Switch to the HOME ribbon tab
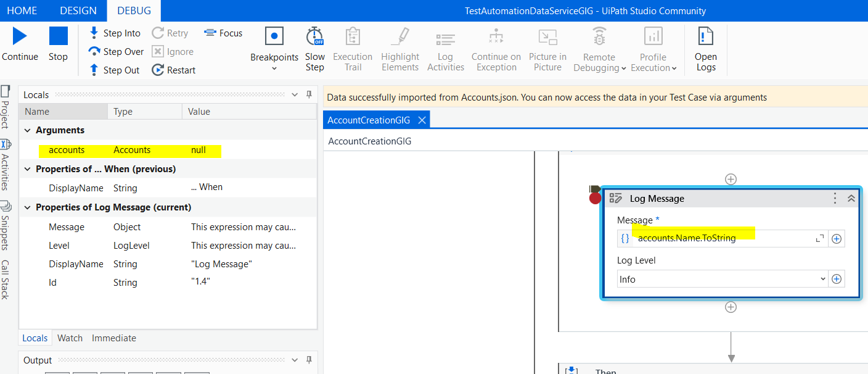 tap(22, 10)
